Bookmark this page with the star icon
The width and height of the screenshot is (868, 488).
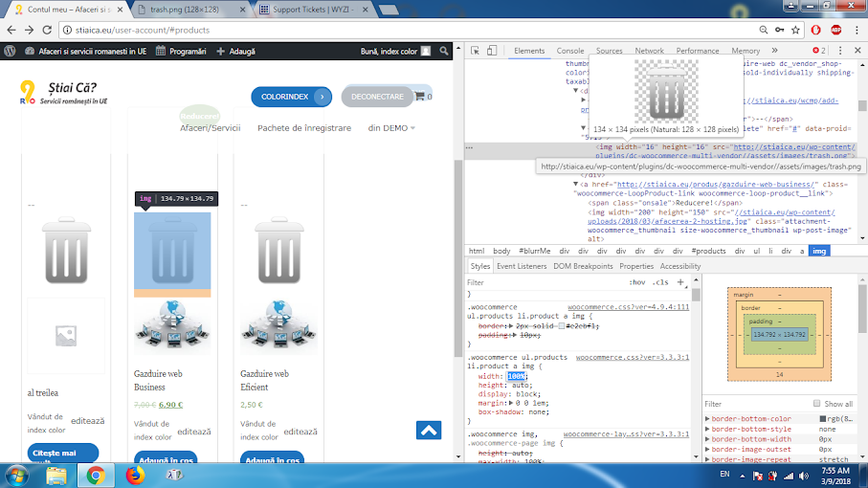[795, 30]
